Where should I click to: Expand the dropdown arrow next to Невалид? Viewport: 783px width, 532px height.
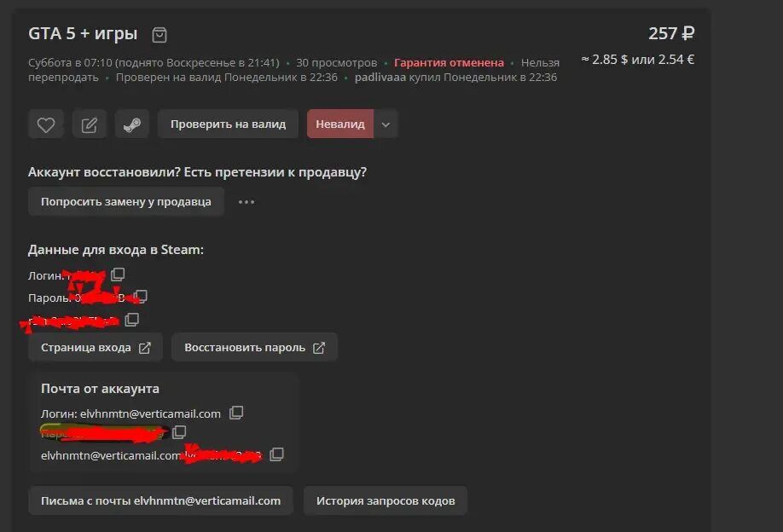(386, 124)
